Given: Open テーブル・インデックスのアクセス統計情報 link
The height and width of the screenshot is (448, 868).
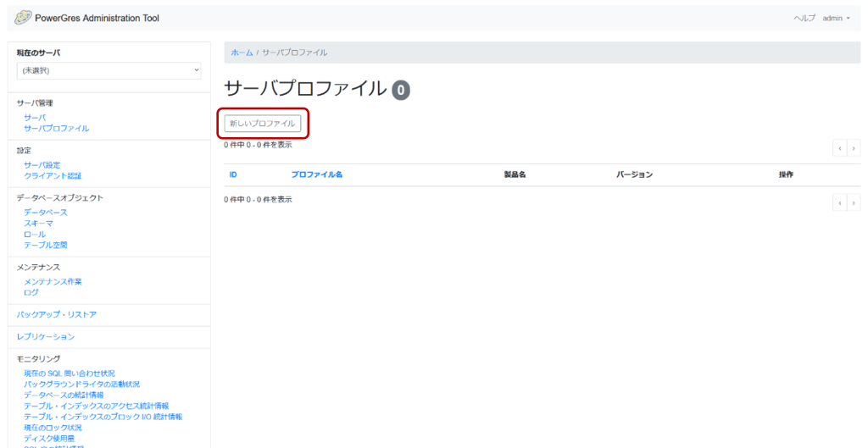Looking at the screenshot, I should 97,406.
